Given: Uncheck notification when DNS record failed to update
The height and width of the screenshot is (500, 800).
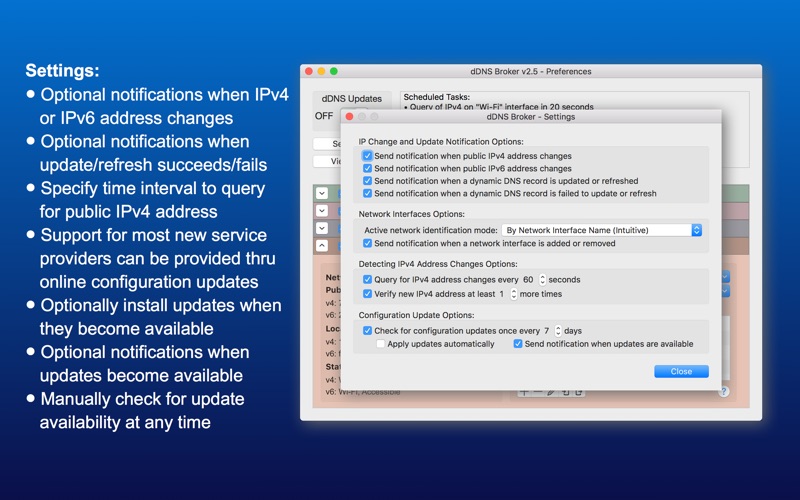Looking at the screenshot, I should point(367,193).
